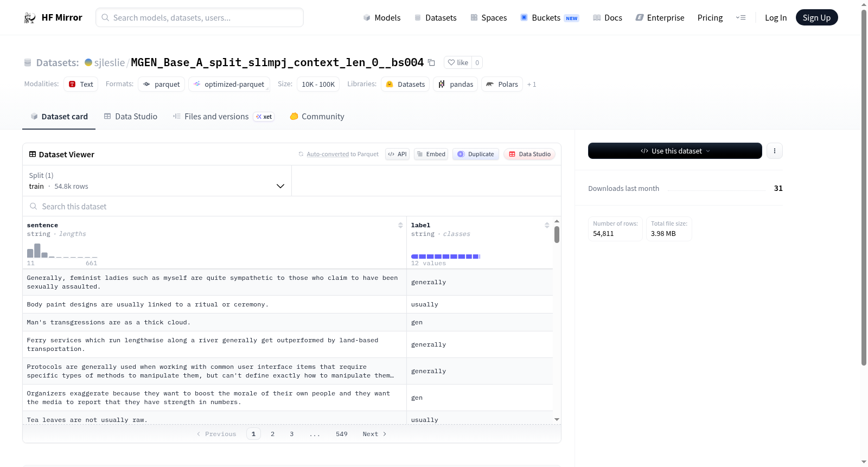Click the like count 0
This screenshot has width=868, height=467.
(x=477, y=62)
